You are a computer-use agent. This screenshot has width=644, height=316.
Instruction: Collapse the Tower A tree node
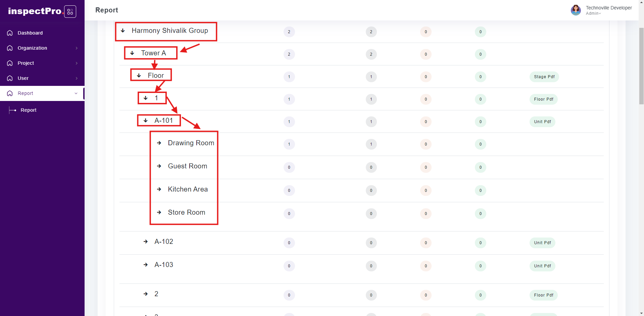132,53
